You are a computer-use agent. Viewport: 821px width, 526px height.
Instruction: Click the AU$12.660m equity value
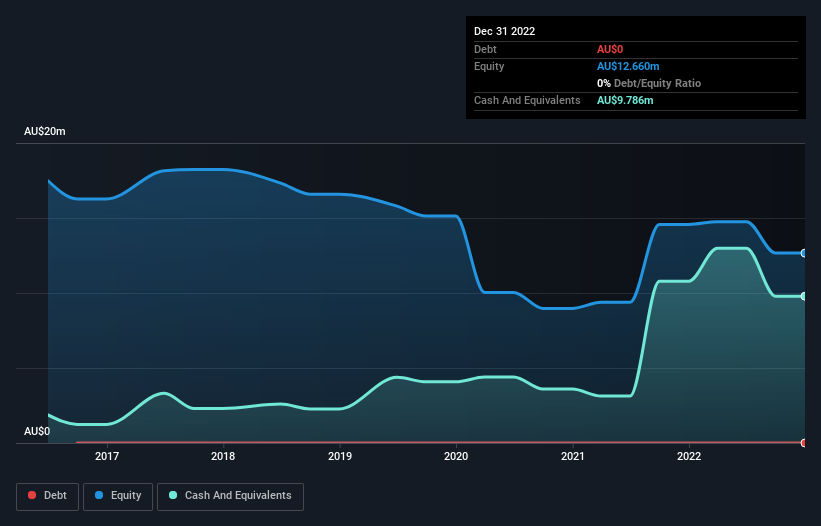pyautogui.click(x=628, y=66)
